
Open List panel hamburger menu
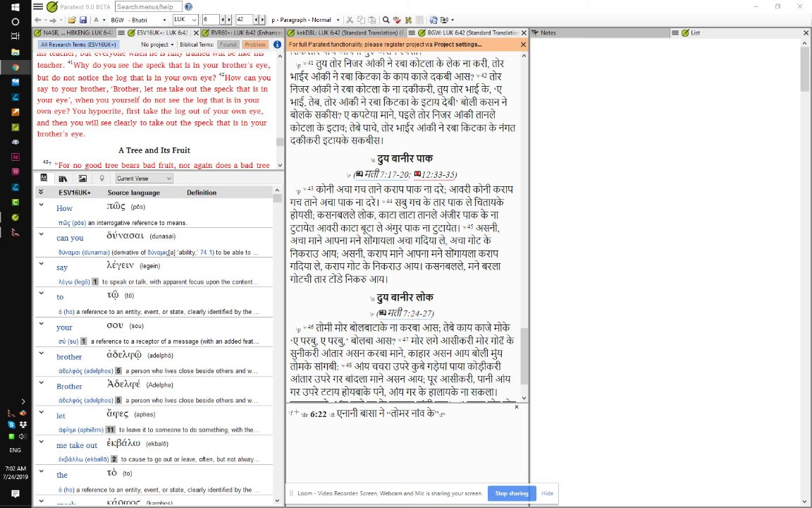pos(675,32)
